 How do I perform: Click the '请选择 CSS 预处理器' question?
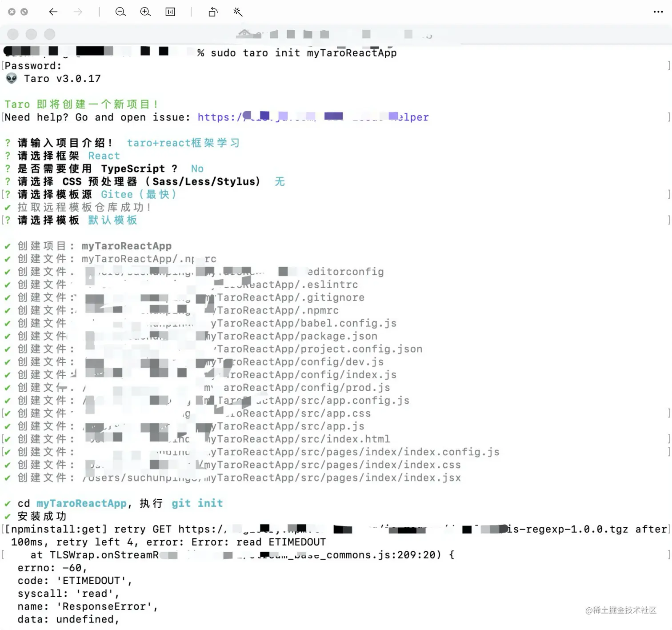point(139,182)
